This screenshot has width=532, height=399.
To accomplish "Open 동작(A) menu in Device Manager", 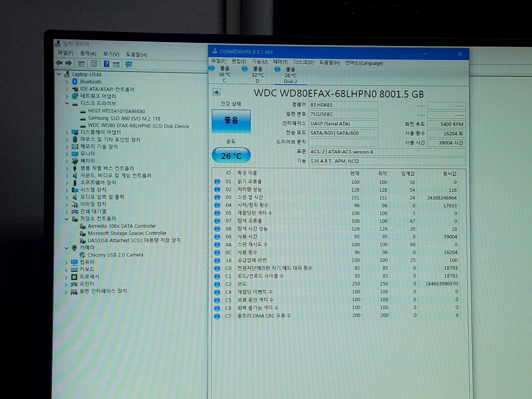I will pyautogui.click(x=88, y=53).
